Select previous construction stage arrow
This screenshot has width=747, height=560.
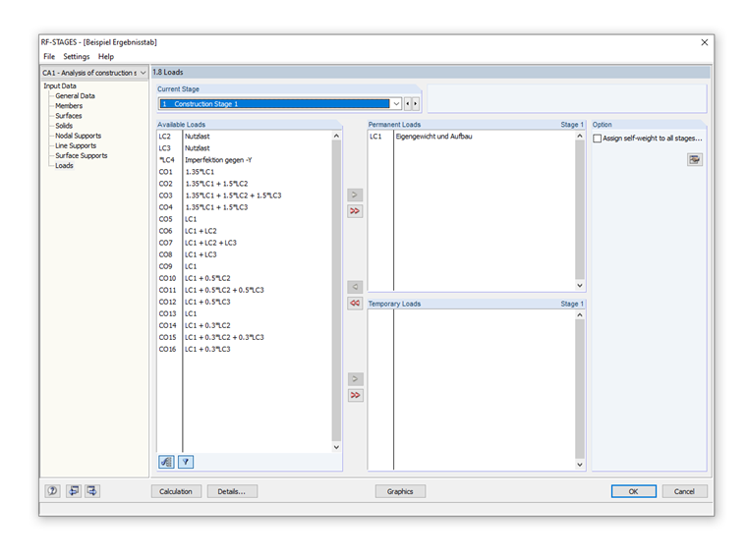click(x=407, y=104)
